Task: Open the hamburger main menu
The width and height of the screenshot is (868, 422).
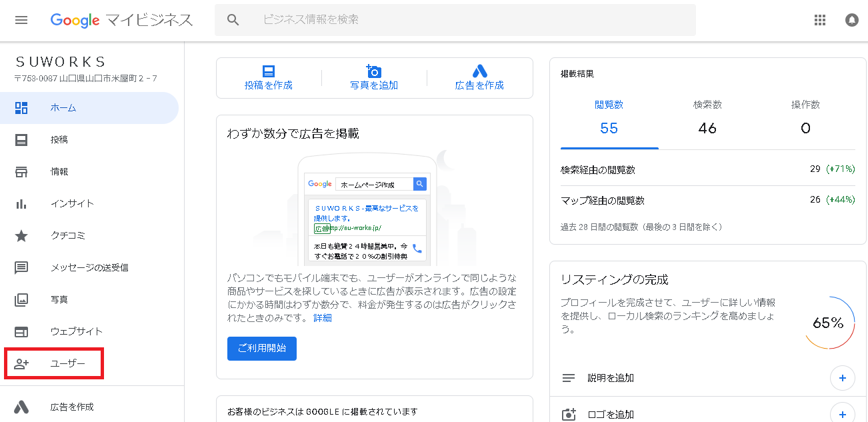Action: click(x=21, y=20)
